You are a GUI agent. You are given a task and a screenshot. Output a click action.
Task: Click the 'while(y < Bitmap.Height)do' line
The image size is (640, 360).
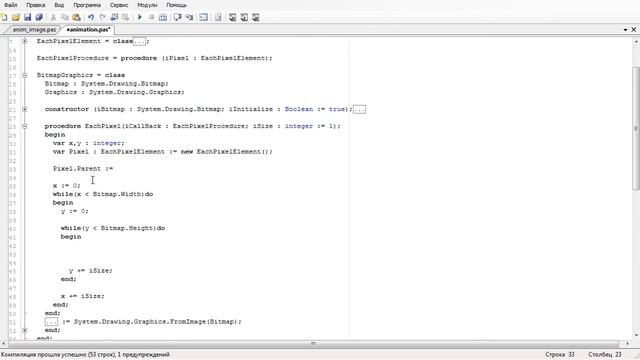pyautogui.click(x=113, y=228)
